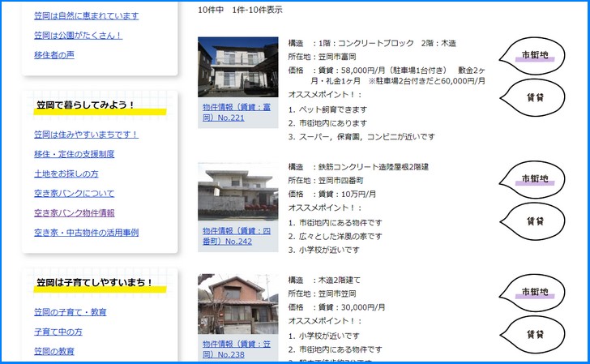The width and height of the screenshot is (590, 364).
Task: Click price text 賃貸：10万円/月
Action: pos(347,195)
